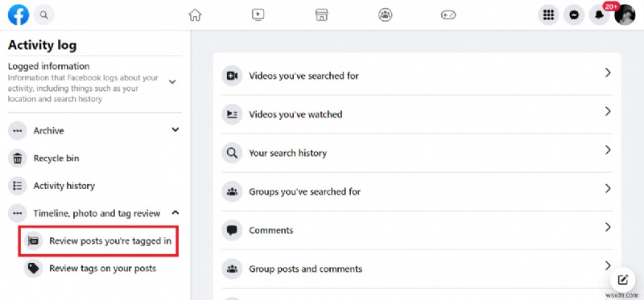The height and width of the screenshot is (300, 644).
Task: Click Videos you've watched text
Action: [295, 114]
